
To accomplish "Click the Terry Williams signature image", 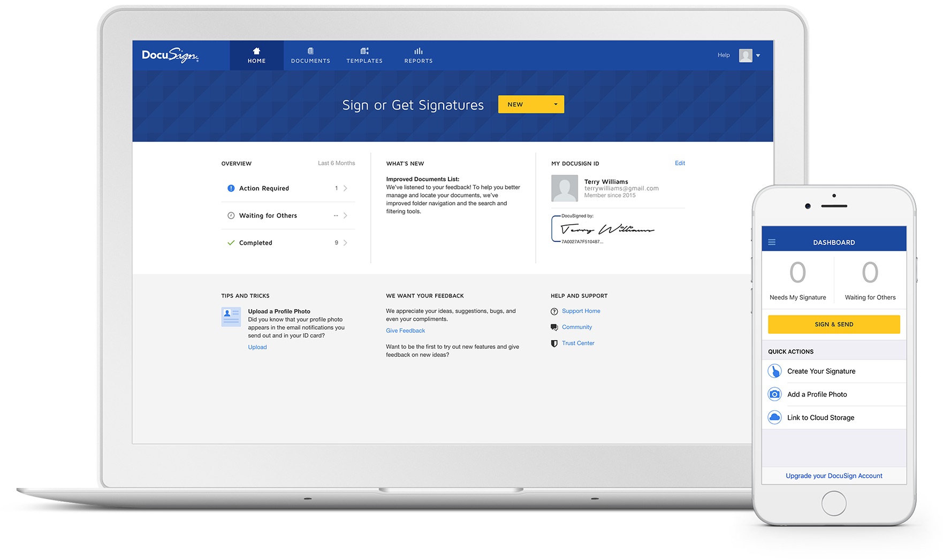I will pyautogui.click(x=607, y=229).
